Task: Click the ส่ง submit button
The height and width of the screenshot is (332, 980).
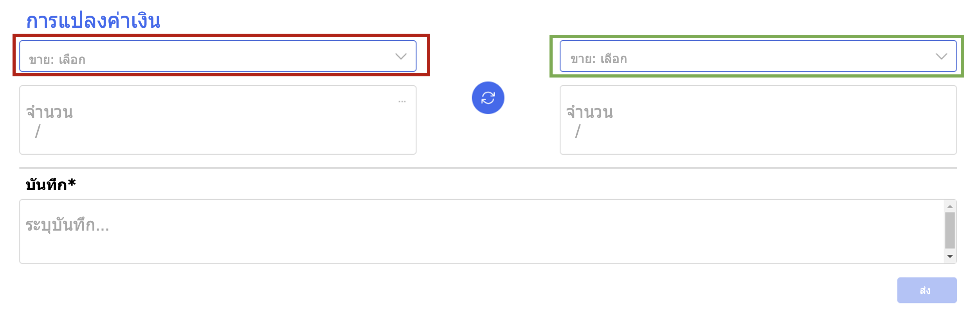Action: click(x=927, y=290)
